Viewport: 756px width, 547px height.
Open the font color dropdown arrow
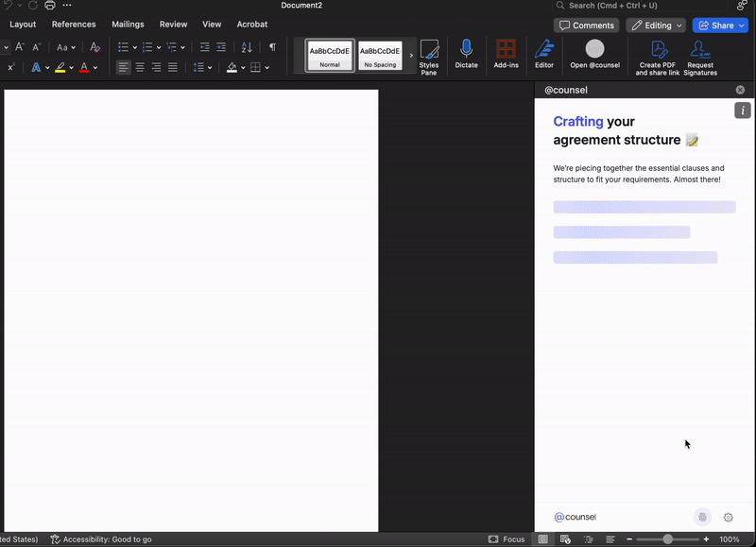coord(95,67)
